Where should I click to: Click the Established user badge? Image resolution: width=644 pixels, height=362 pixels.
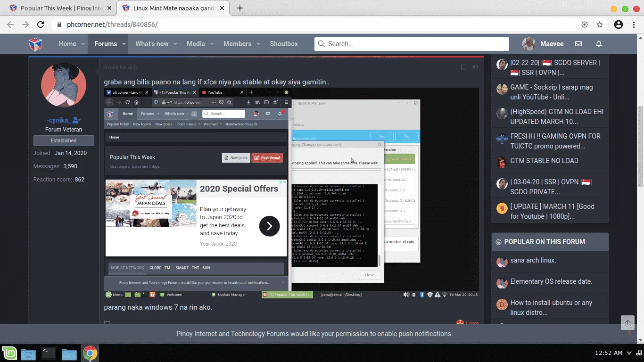pyautogui.click(x=64, y=140)
